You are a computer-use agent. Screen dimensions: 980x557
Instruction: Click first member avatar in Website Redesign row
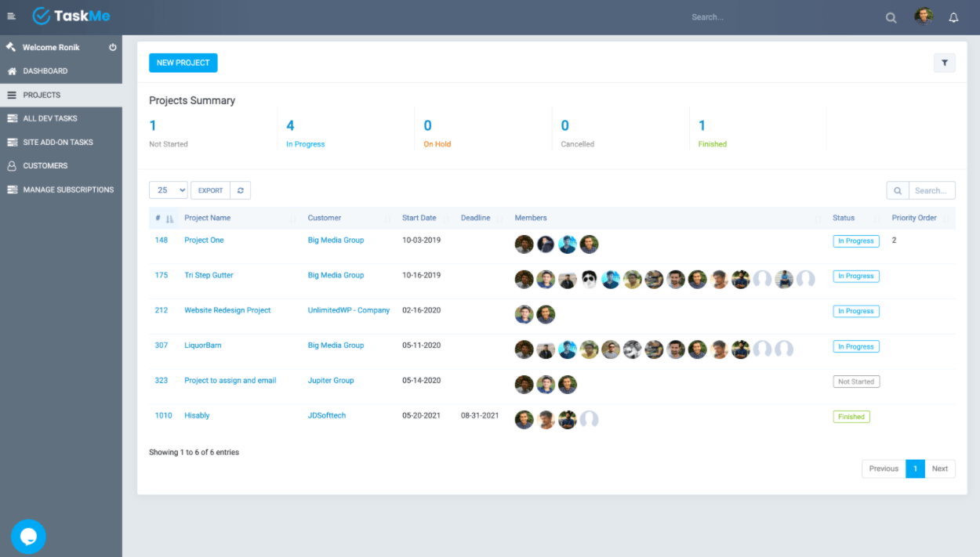pyautogui.click(x=524, y=314)
